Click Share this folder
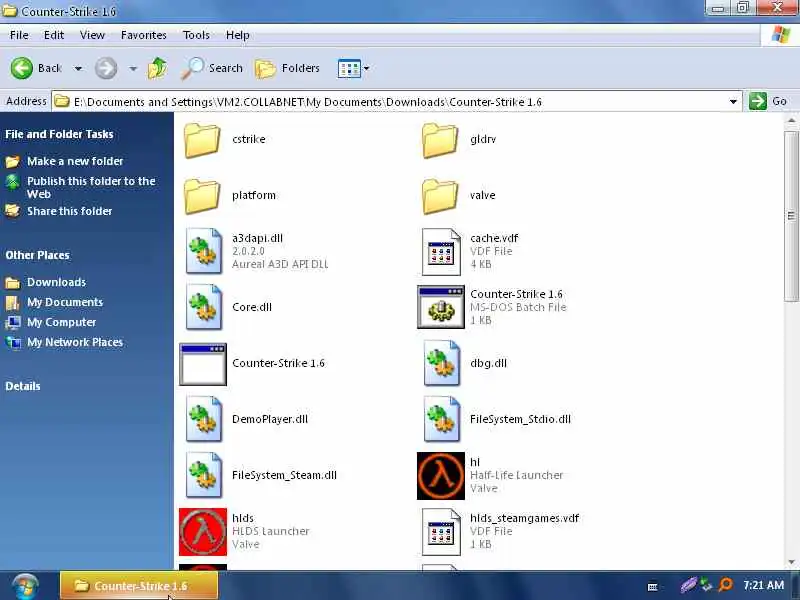Viewport: 800px width, 600px height. [x=69, y=211]
